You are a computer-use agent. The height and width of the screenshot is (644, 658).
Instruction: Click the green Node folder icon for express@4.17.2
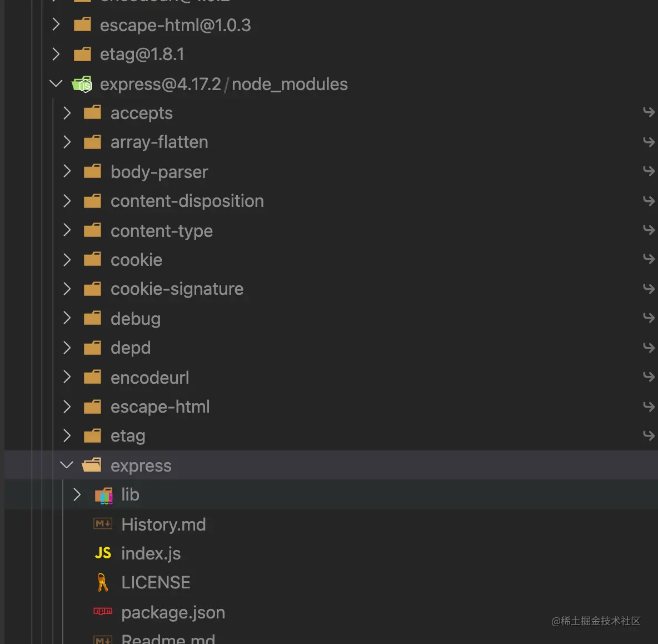(82, 85)
